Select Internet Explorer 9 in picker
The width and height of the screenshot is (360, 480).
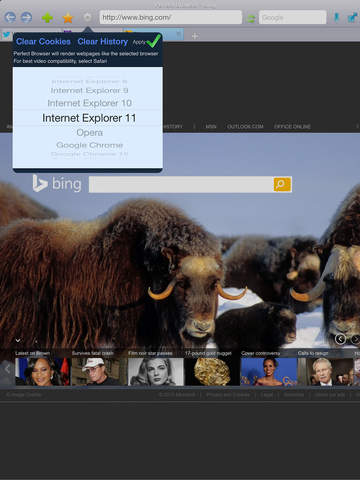coord(89,90)
